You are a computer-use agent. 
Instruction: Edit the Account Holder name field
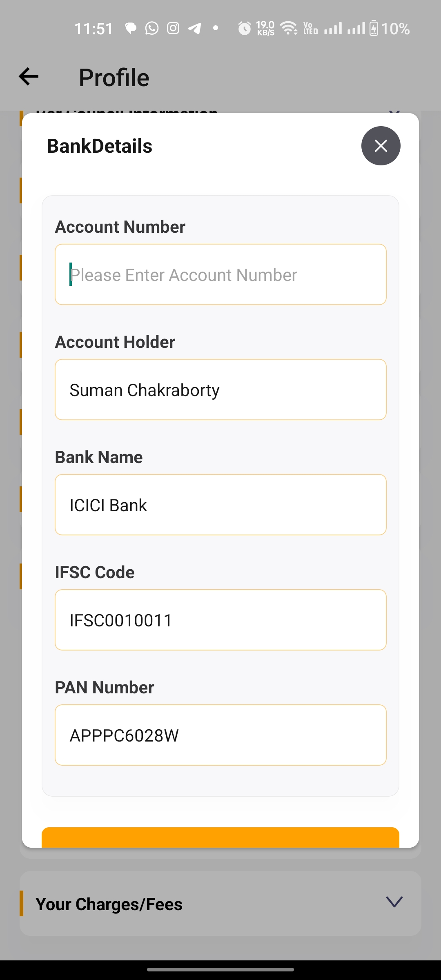click(220, 390)
